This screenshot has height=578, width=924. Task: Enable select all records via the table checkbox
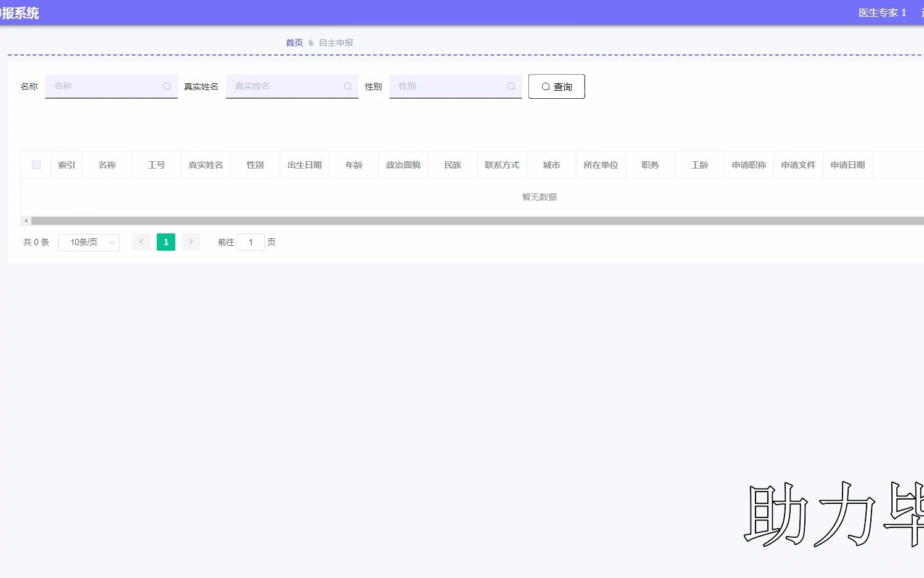coord(36,164)
